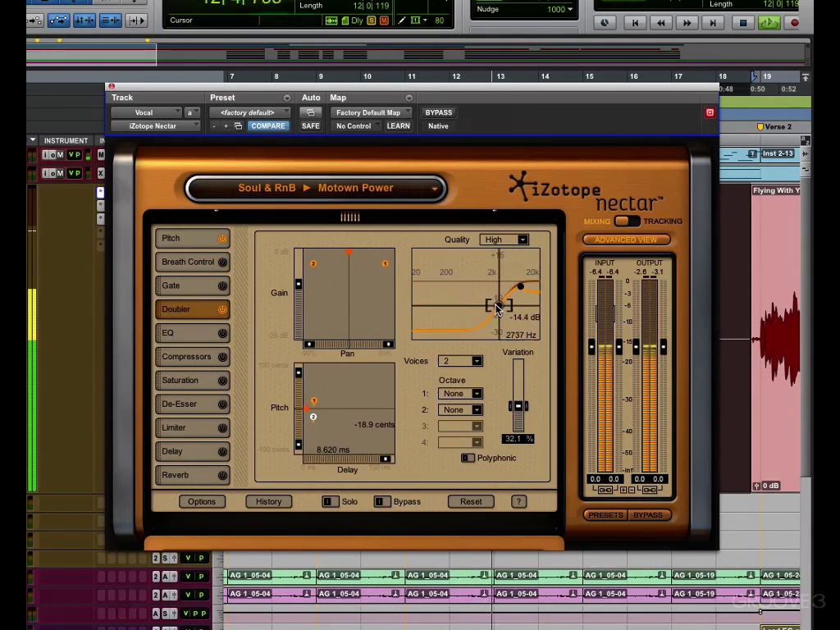The width and height of the screenshot is (840, 630).
Task: Click the plug-in automation enable icon under Auto
Action: pyautogui.click(x=311, y=112)
